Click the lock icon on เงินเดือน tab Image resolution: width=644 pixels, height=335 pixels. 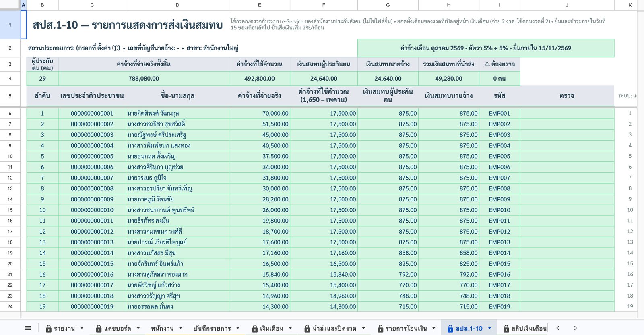[x=255, y=329]
